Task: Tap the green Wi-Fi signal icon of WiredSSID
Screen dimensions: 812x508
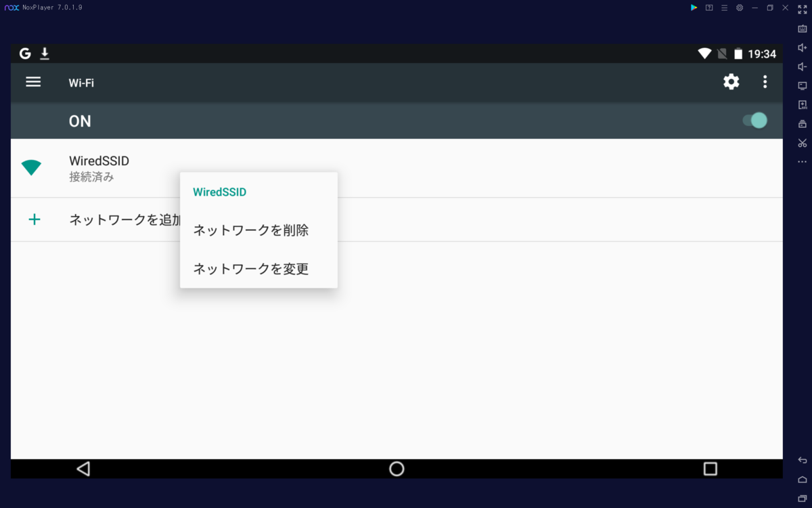Action: click(x=31, y=168)
